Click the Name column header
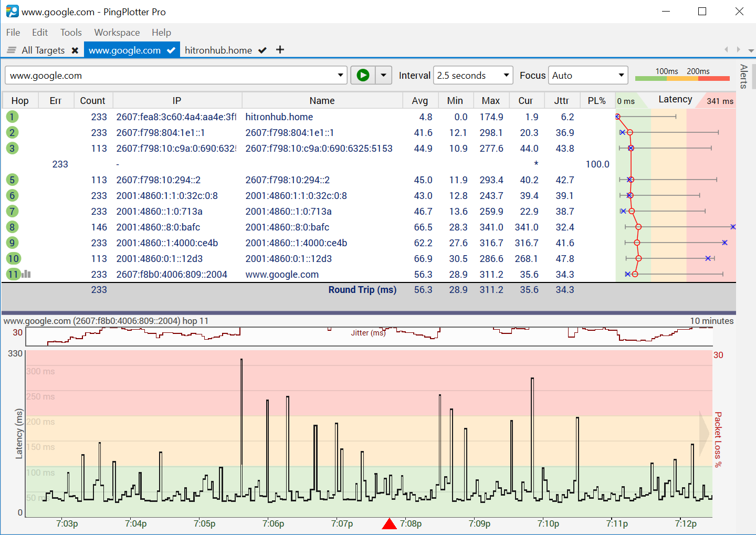The width and height of the screenshot is (756, 535). coord(322,101)
